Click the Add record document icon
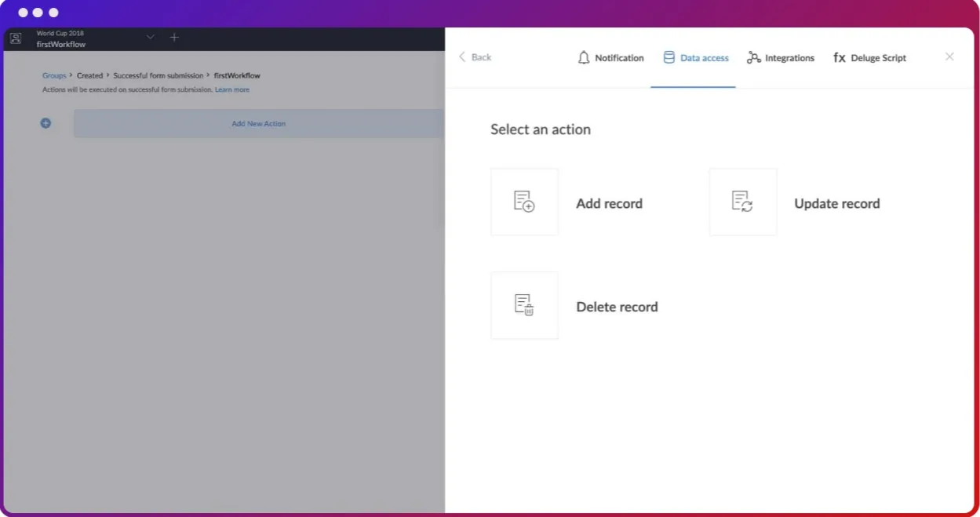The height and width of the screenshot is (517, 980). tap(524, 202)
